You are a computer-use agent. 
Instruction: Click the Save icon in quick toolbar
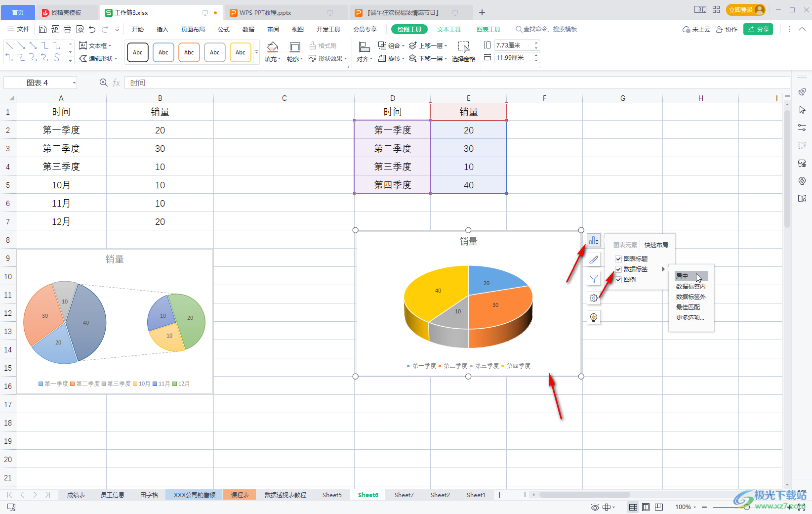[x=42, y=29]
